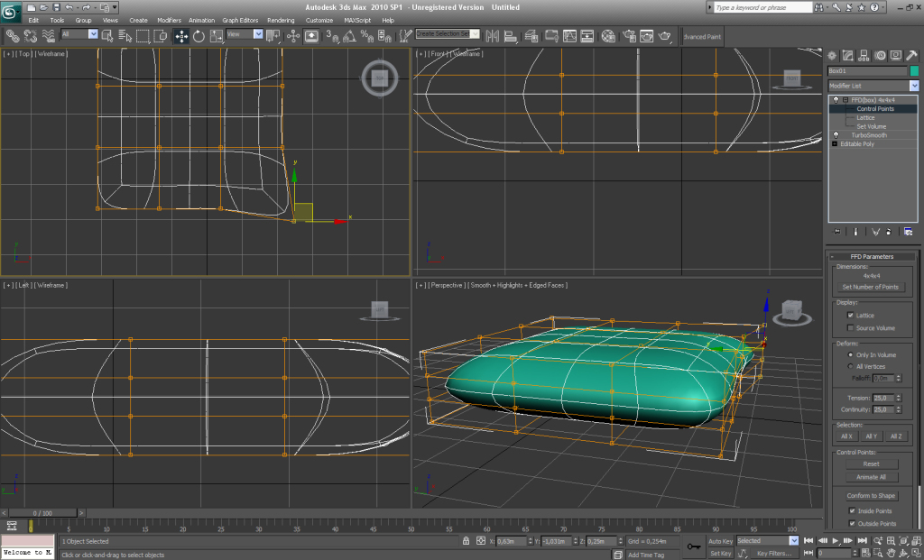Open the Material Editor icon
Viewport: 924px width, 560px height.
tap(607, 36)
